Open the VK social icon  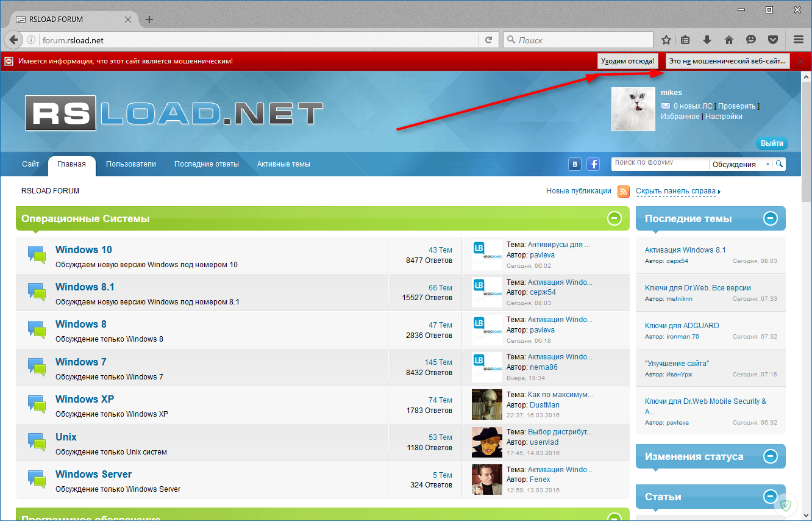pos(575,164)
